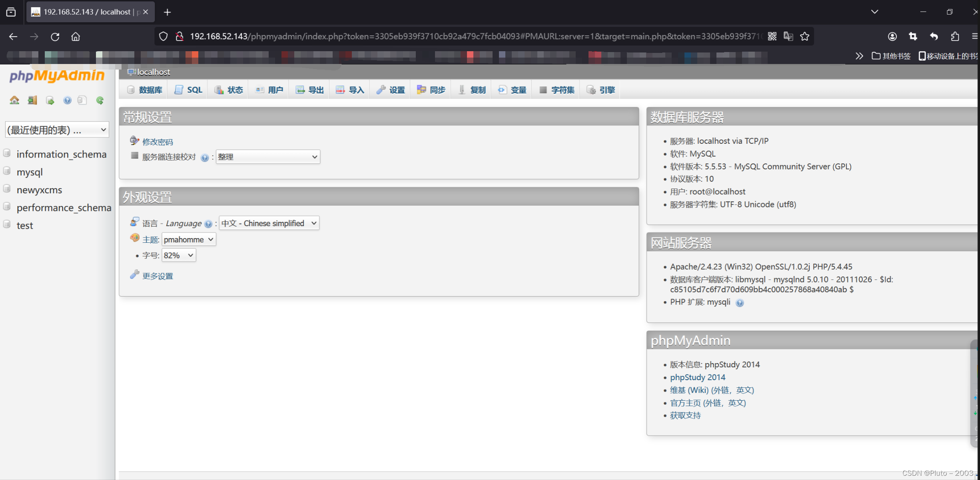Expand the list all tabs chevron in title bar
This screenshot has width=980, height=480.
tap(875, 12)
